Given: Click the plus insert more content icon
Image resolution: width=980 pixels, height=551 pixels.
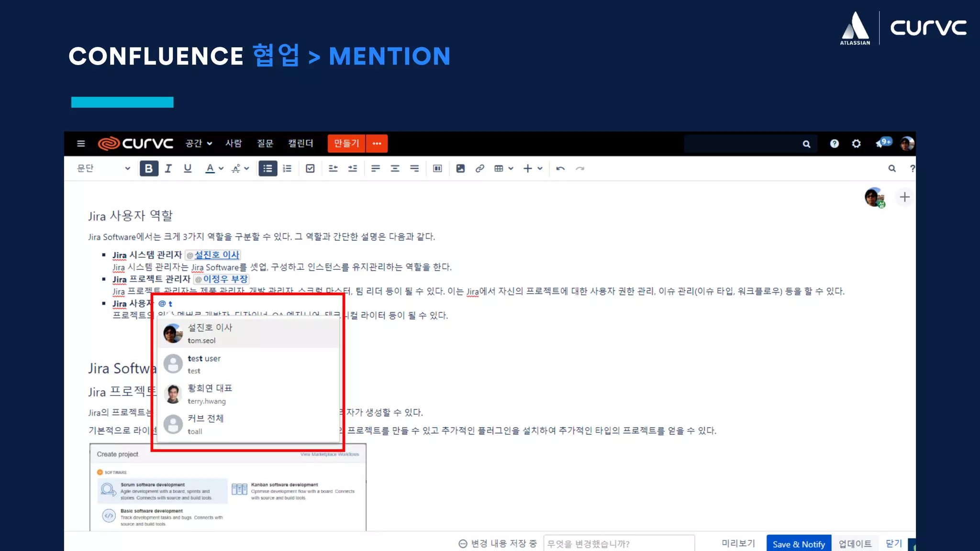Looking at the screenshot, I should [x=527, y=168].
